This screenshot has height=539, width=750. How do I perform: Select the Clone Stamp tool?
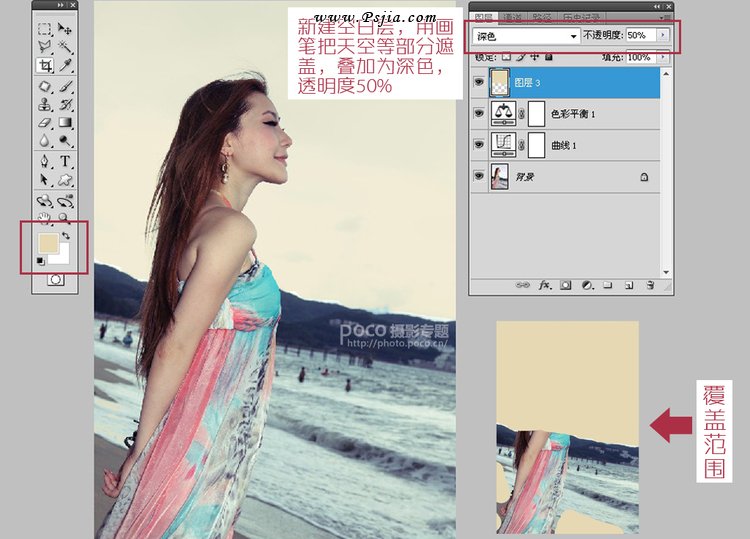coord(45,104)
